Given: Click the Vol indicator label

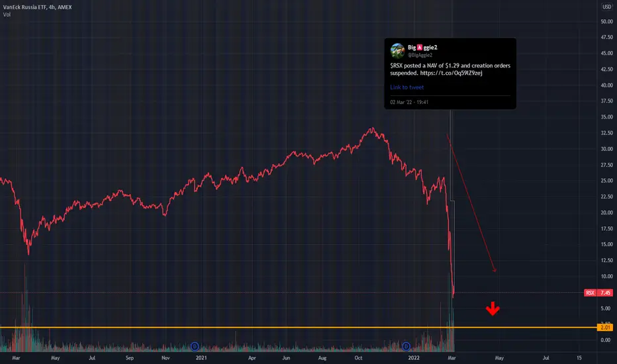Looking at the screenshot, I should click(x=7, y=15).
